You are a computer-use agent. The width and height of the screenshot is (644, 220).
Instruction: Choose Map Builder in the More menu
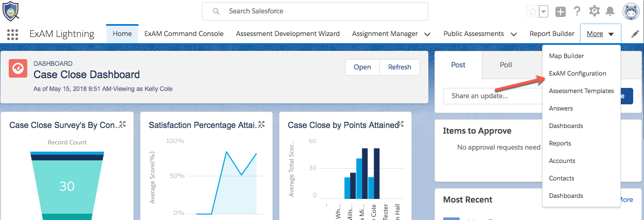click(x=566, y=56)
